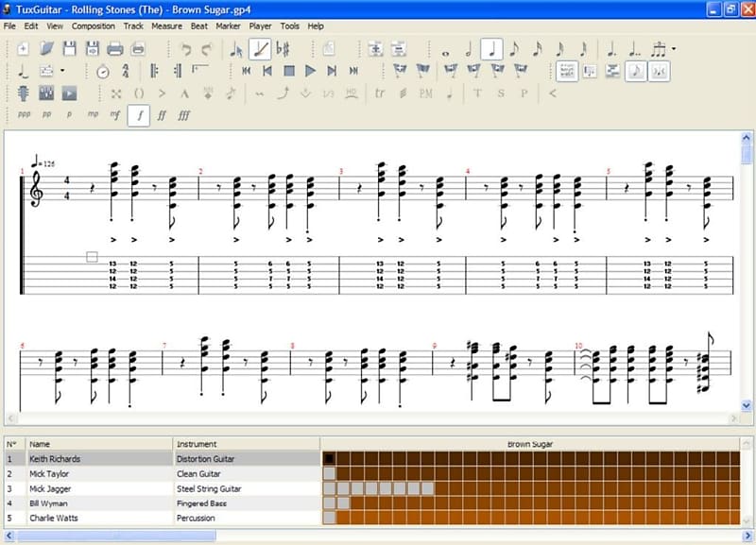756x545 pixels.
Task: Open the Marker menu
Action: [228, 26]
